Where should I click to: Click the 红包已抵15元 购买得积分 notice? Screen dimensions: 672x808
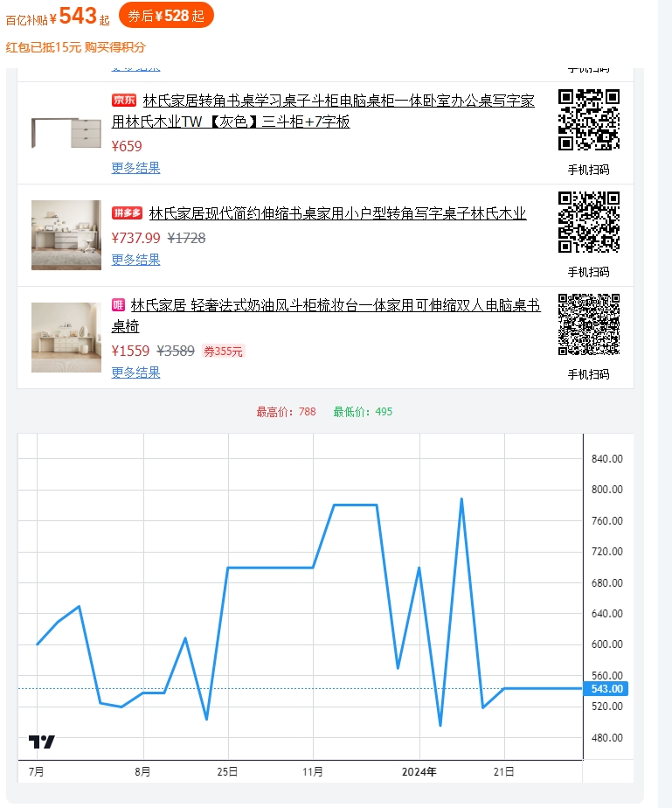76,47
